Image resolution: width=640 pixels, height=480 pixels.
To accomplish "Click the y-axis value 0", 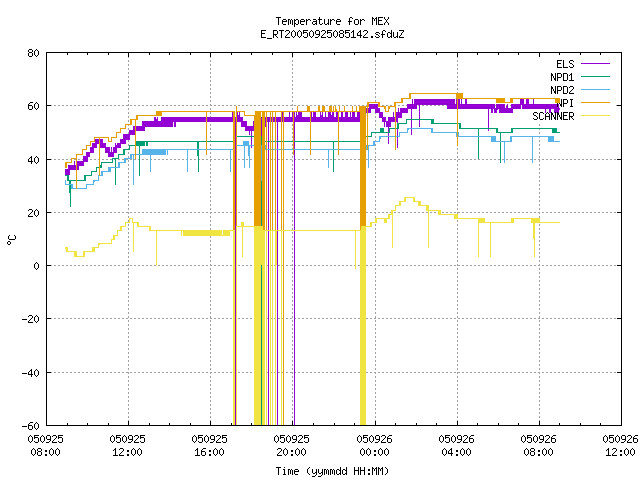I will 36,266.
